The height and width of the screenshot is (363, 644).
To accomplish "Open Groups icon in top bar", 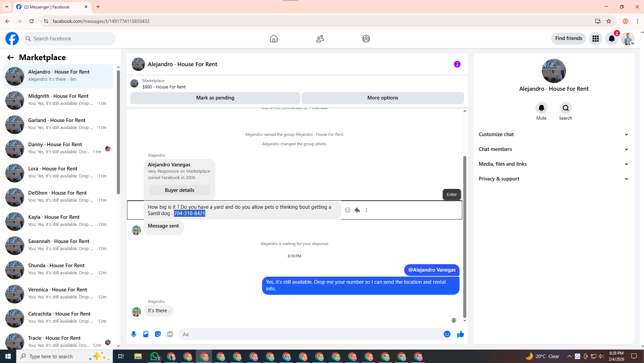I will pyautogui.click(x=366, y=39).
